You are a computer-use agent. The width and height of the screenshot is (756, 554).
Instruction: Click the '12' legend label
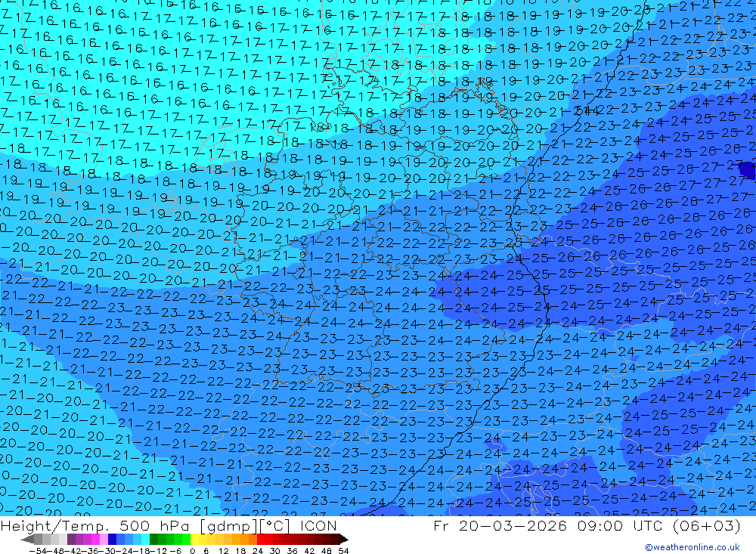point(223,551)
